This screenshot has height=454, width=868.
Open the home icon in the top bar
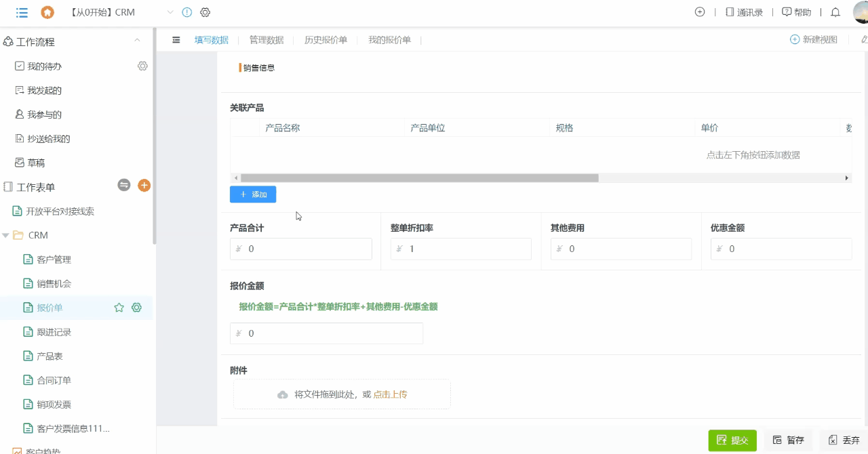coord(46,12)
